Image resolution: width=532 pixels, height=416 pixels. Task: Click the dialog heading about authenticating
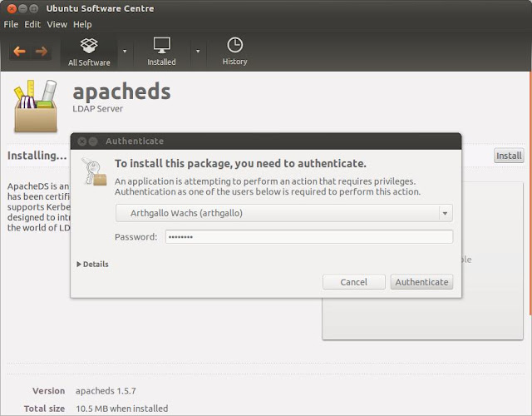click(x=240, y=164)
